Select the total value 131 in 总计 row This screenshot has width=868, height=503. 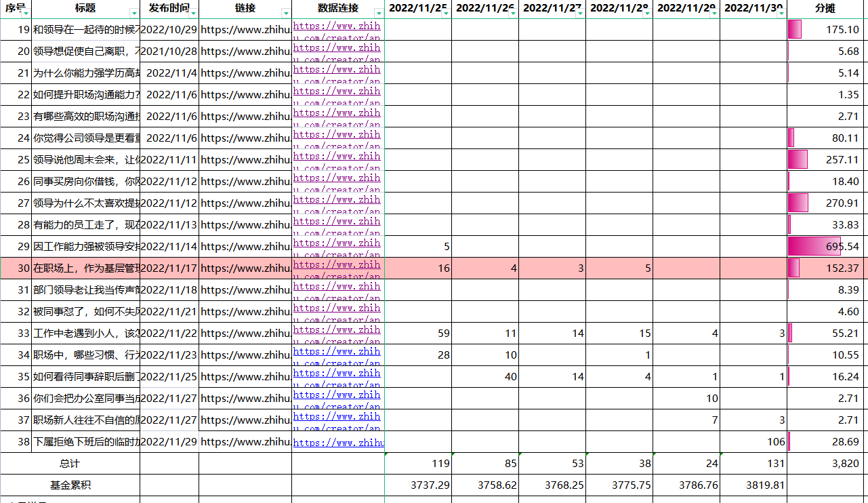tap(753, 464)
